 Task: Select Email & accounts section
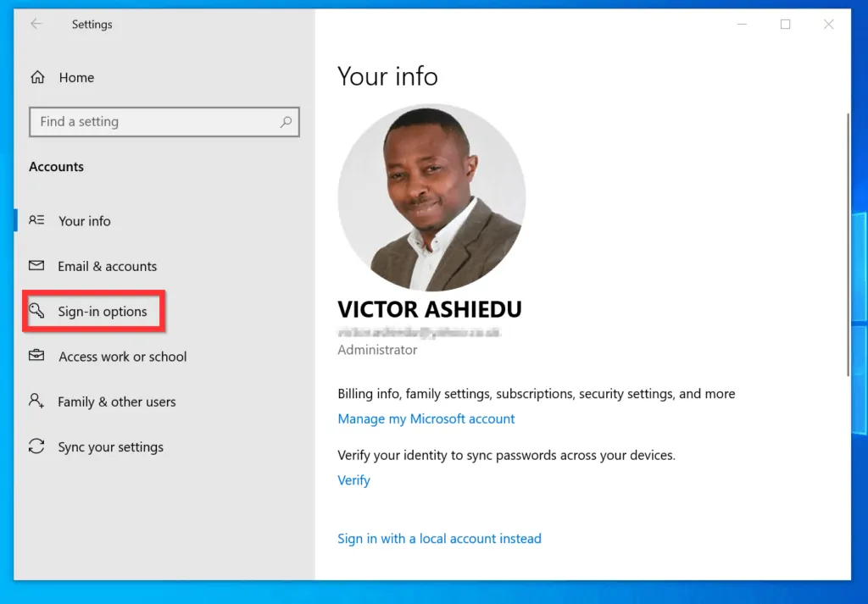(x=107, y=266)
